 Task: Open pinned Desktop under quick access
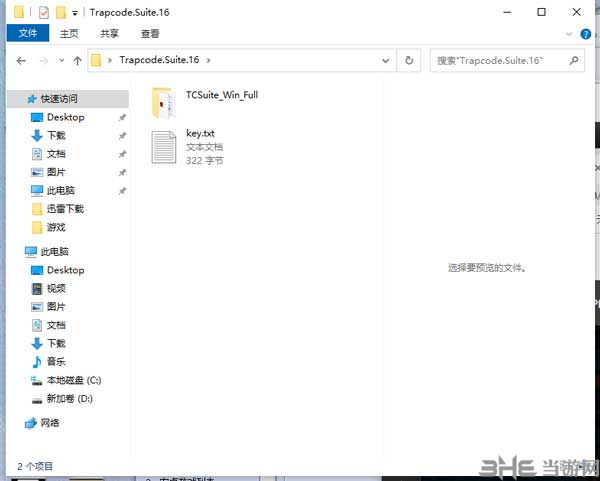point(65,117)
